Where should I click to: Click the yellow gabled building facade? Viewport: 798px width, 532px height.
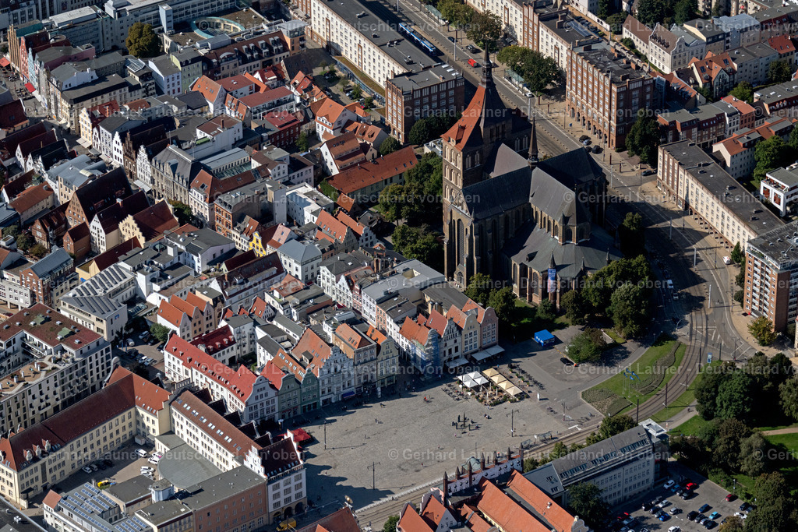[x=257, y=245]
